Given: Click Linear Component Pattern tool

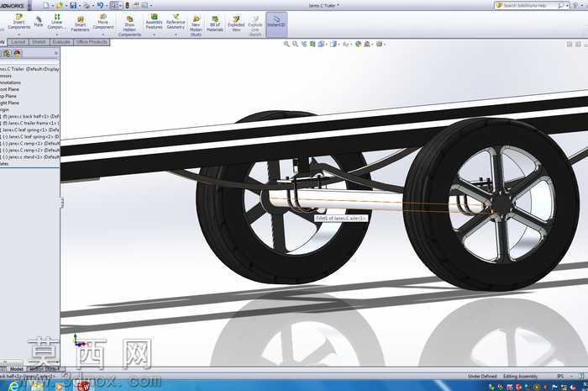Looking at the screenshot, I should point(56,22).
